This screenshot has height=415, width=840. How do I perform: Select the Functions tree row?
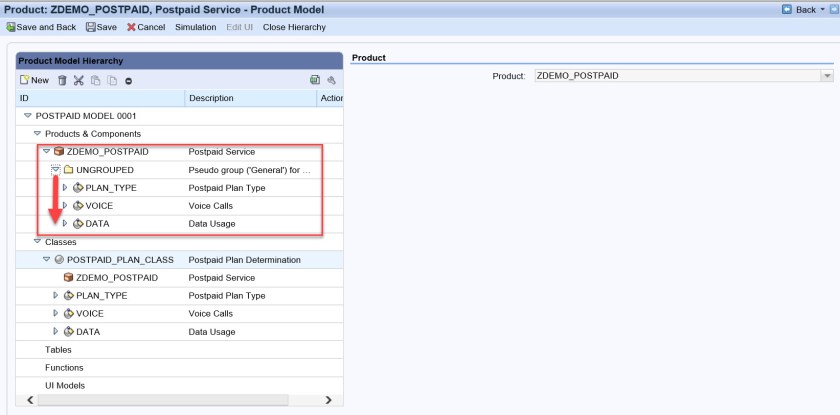[x=179, y=367]
